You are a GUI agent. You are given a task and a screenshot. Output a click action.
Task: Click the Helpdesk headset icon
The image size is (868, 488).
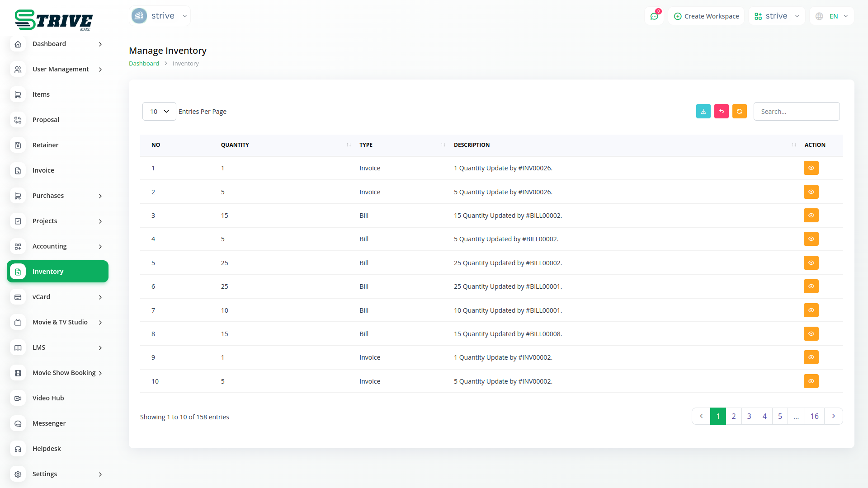click(18, 449)
